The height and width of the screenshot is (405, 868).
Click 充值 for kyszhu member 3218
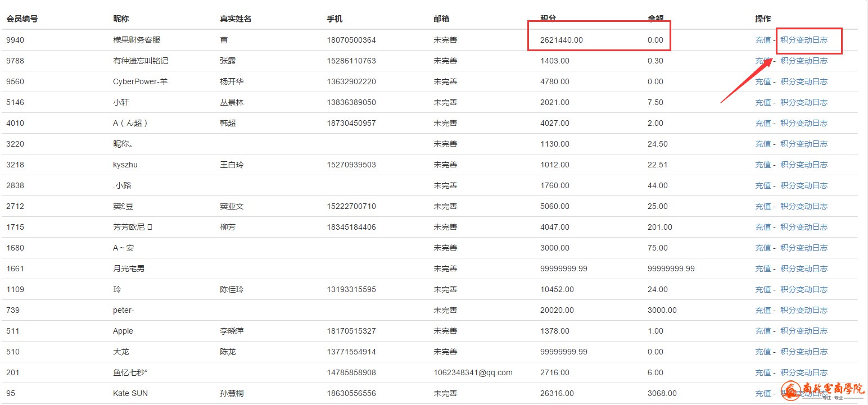[763, 165]
